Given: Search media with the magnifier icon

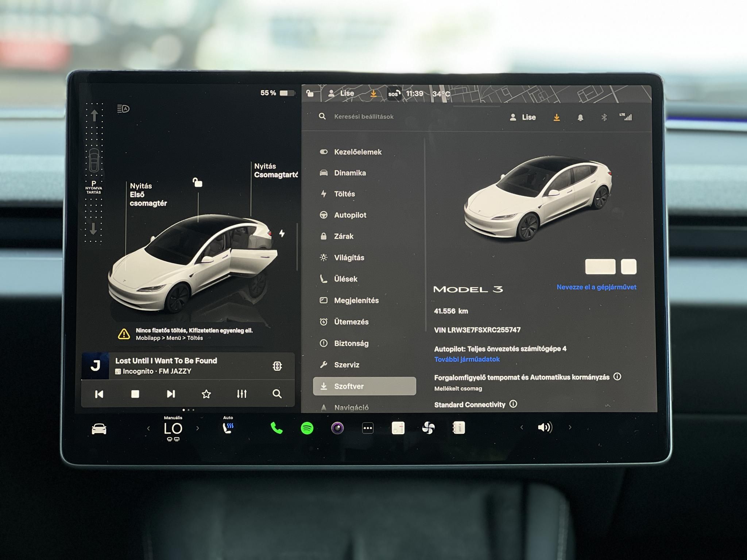Looking at the screenshot, I should click(x=277, y=394).
